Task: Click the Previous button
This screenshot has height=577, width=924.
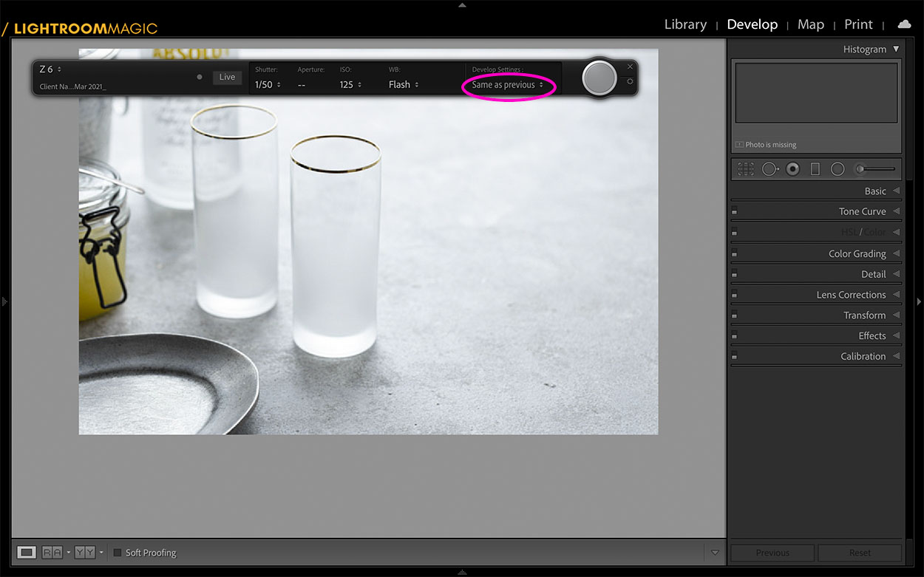Action: (772, 553)
